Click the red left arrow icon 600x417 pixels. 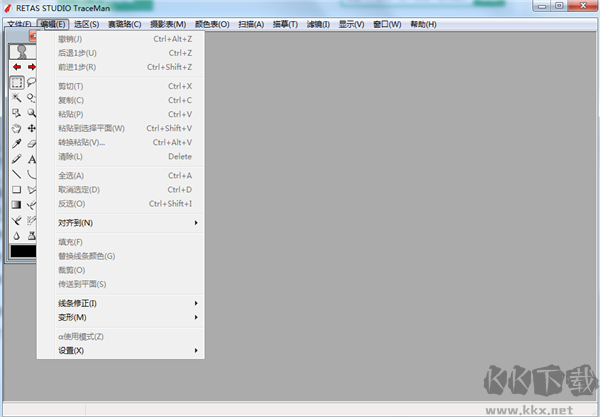16,67
